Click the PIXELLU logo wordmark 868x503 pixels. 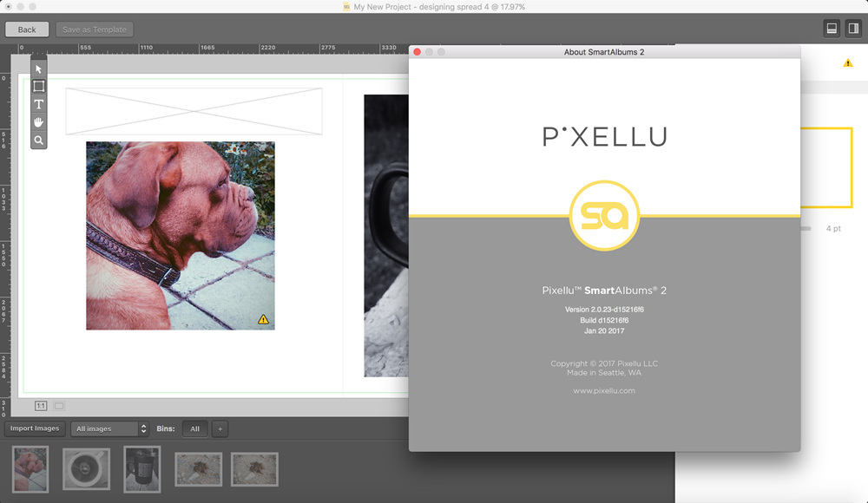604,137
